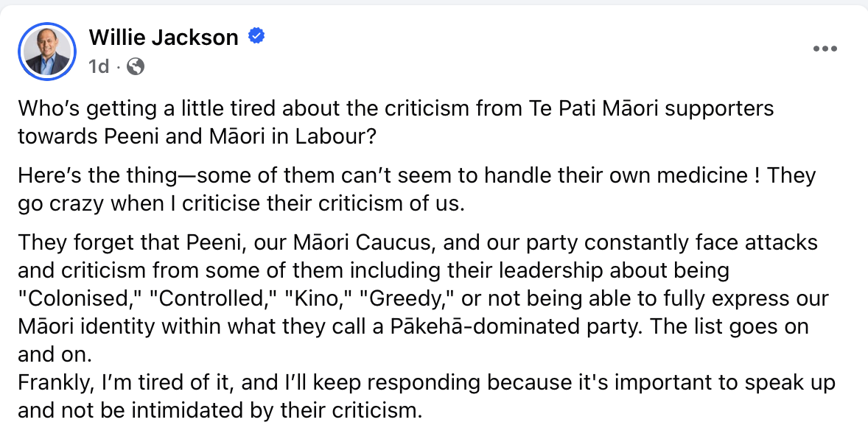Open the three-dot post options menu
868x439 pixels.
[825, 49]
